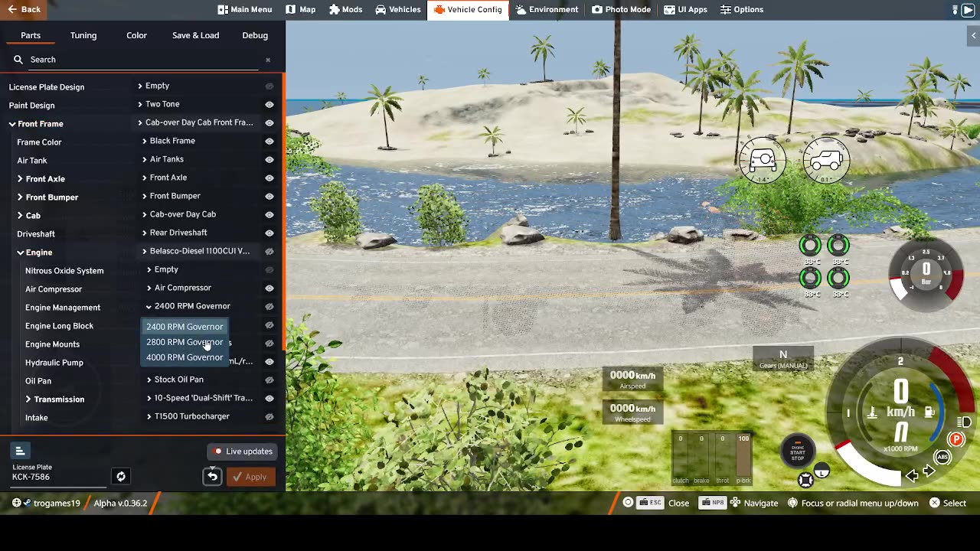
Task: Click the License Plate KCK-7586 text field
Action: 60,477
